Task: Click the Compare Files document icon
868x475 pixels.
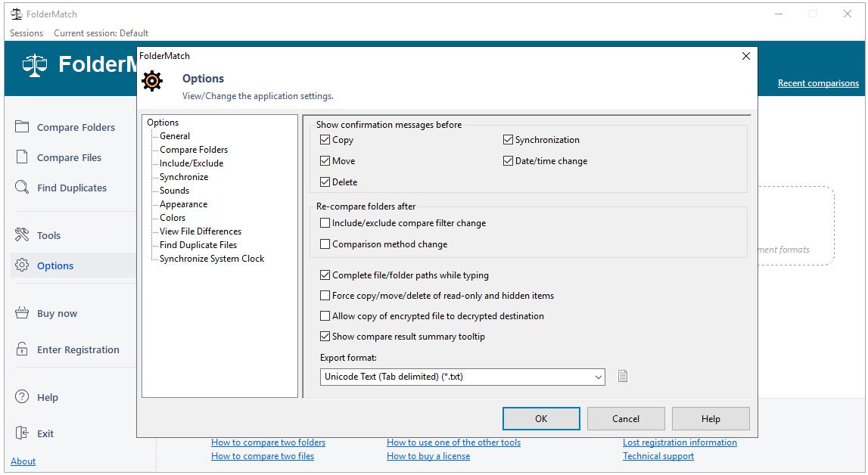Action: point(22,157)
